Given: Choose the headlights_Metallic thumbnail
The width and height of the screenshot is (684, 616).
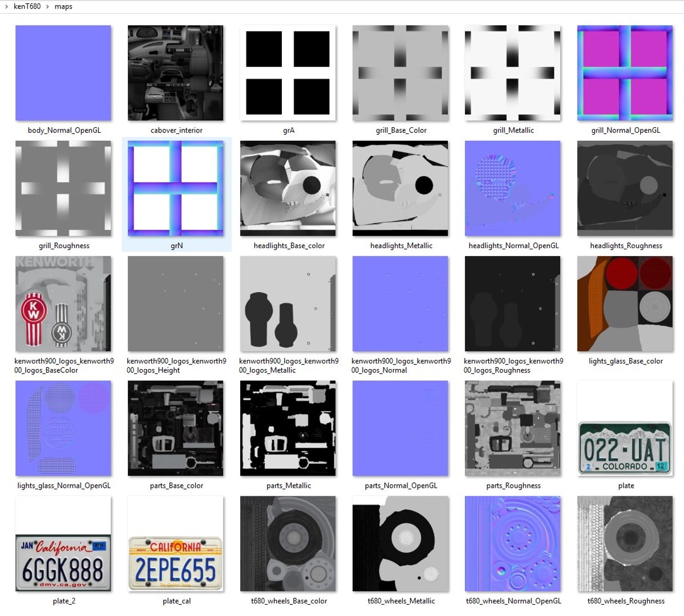Looking at the screenshot, I should [x=400, y=188].
